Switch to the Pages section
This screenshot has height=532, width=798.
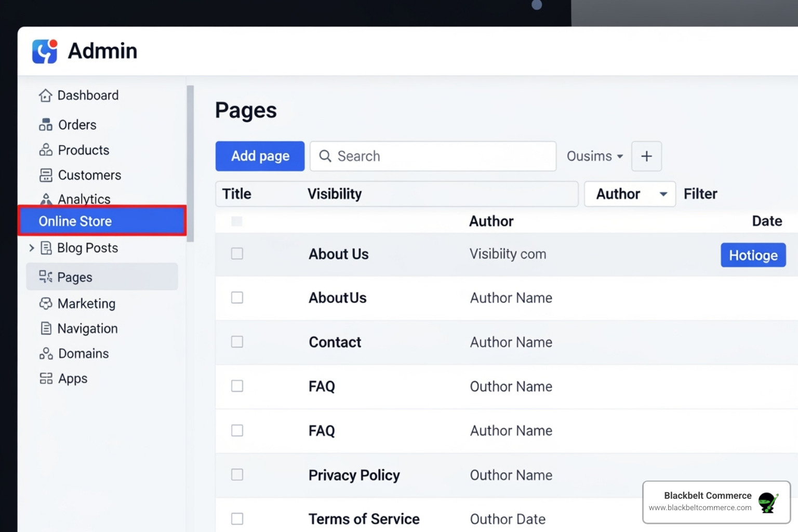[75, 277]
